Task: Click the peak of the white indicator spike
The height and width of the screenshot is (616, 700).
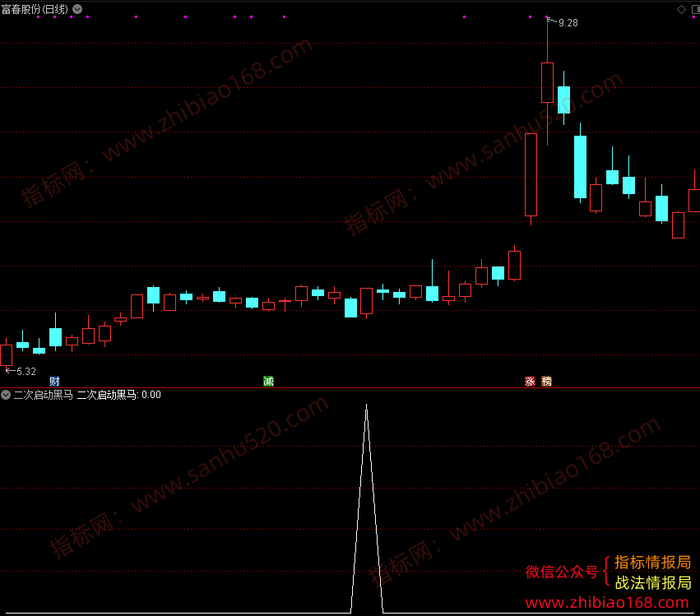Action: (367, 405)
